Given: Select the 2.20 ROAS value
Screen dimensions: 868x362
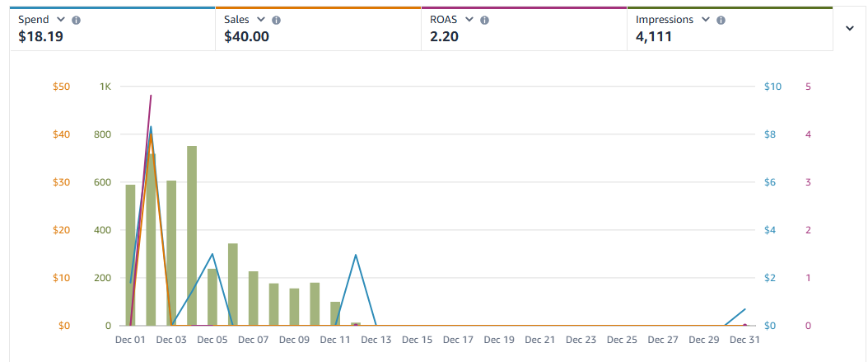Looking at the screenshot, I should coord(445,36).
